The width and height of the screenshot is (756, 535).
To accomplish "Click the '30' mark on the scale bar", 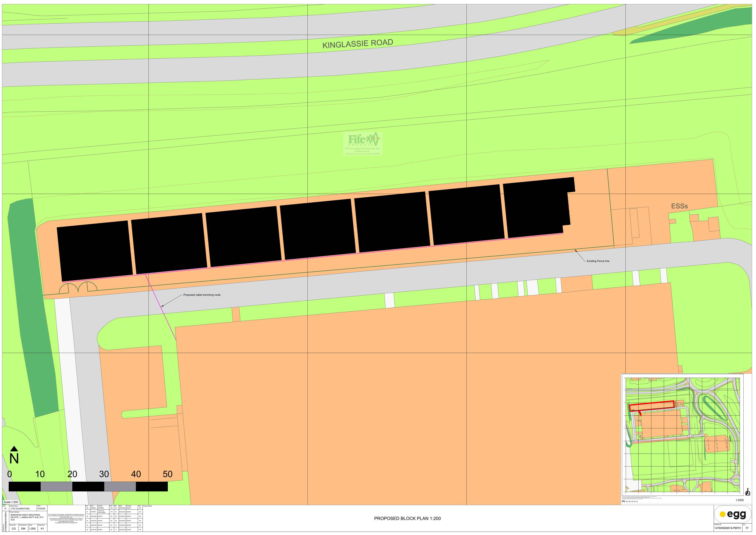I will pyautogui.click(x=104, y=474).
